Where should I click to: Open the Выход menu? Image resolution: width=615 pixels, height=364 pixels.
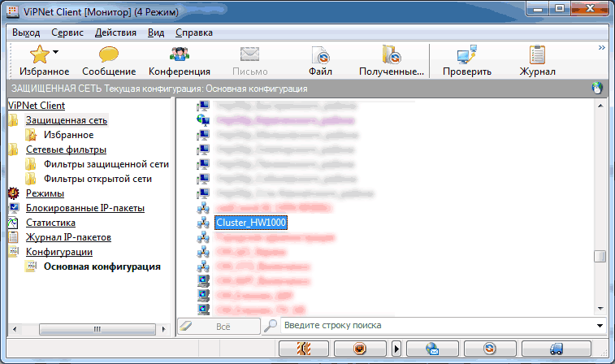(x=26, y=32)
